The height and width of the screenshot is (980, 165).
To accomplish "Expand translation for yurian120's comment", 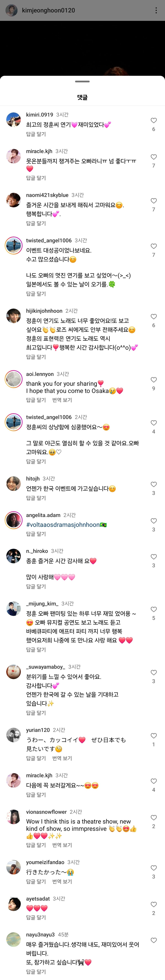I will [x=62, y=758].
